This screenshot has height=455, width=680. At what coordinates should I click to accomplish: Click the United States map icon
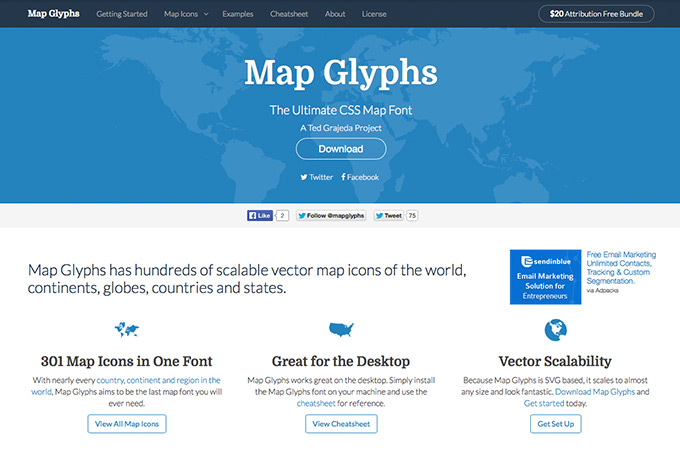tap(341, 330)
